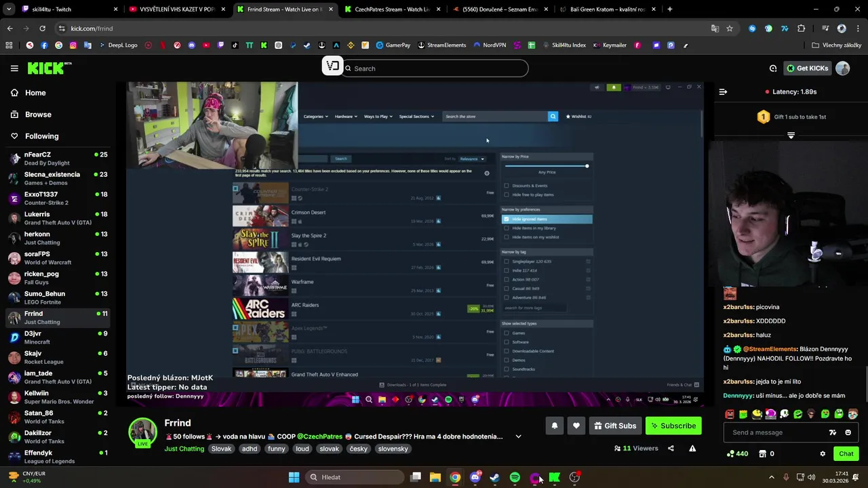Click the Subscribe button

pos(673,426)
